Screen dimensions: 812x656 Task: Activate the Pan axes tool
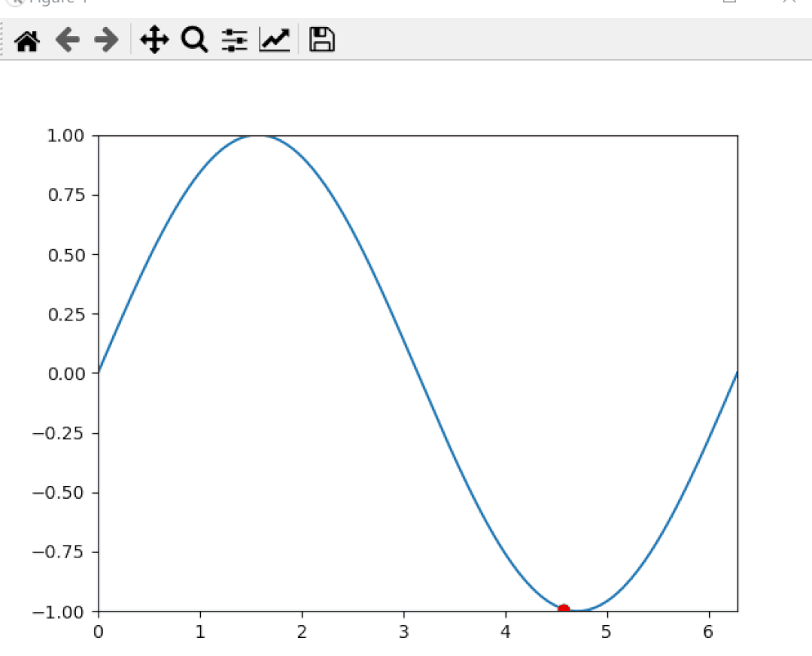pyautogui.click(x=154, y=40)
